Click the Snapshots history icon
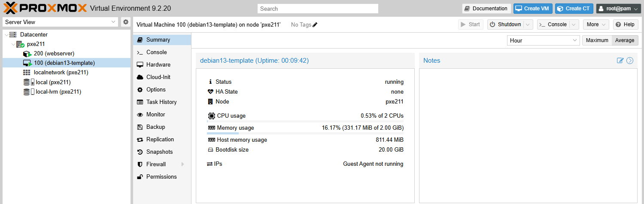Image resolution: width=644 pixels, height=204 pixels. pyautogui.click(x=140, y=152)
